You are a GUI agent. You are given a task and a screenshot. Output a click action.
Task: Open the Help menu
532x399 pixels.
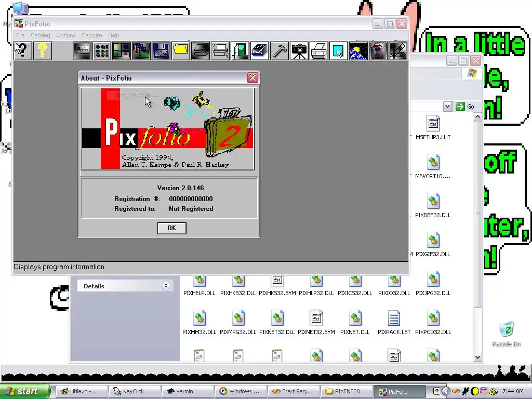pos(114,35)
